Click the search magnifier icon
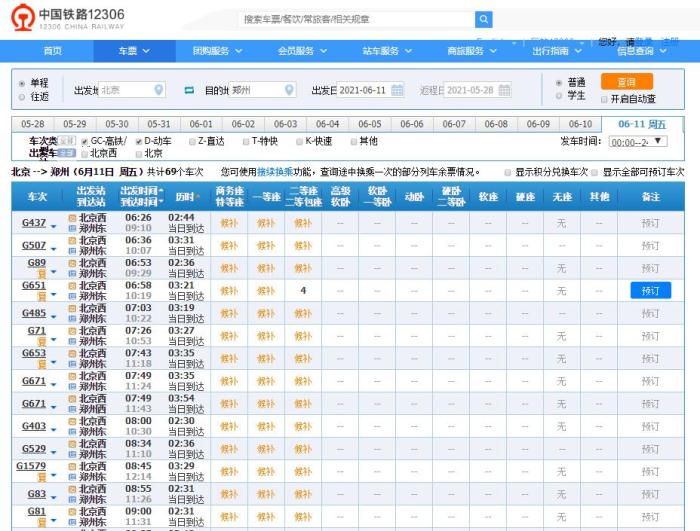The height and width of the screenshot is (531, 700). tap(484, 19)
